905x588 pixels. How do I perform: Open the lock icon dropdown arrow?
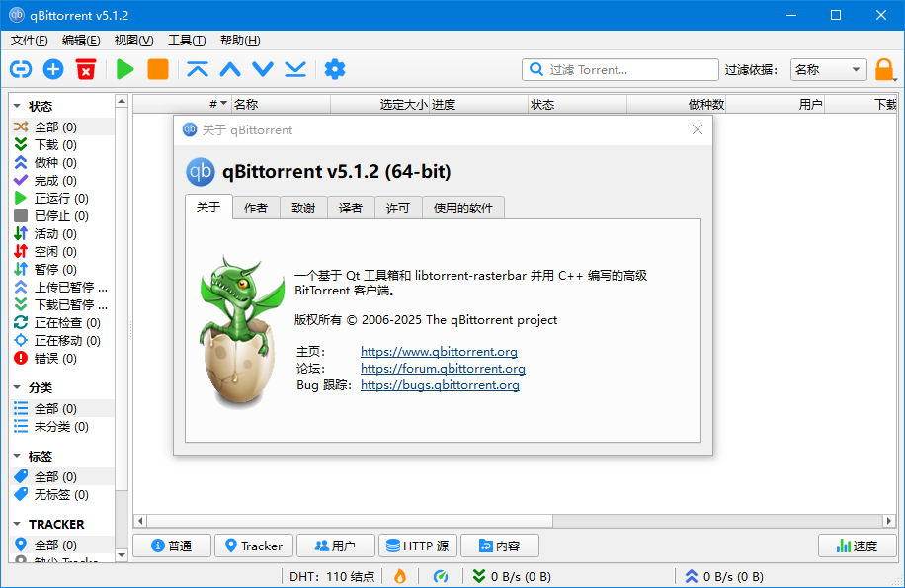point(894,80)
